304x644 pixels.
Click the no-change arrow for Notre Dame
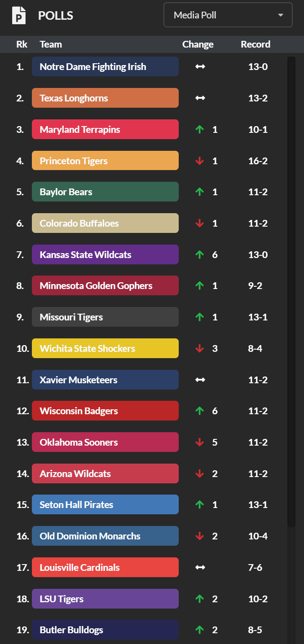pyautogui.click(x=200, y=66)
